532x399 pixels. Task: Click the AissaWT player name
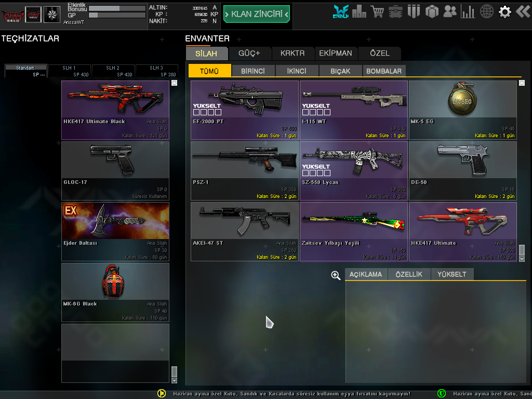(74, 22)
